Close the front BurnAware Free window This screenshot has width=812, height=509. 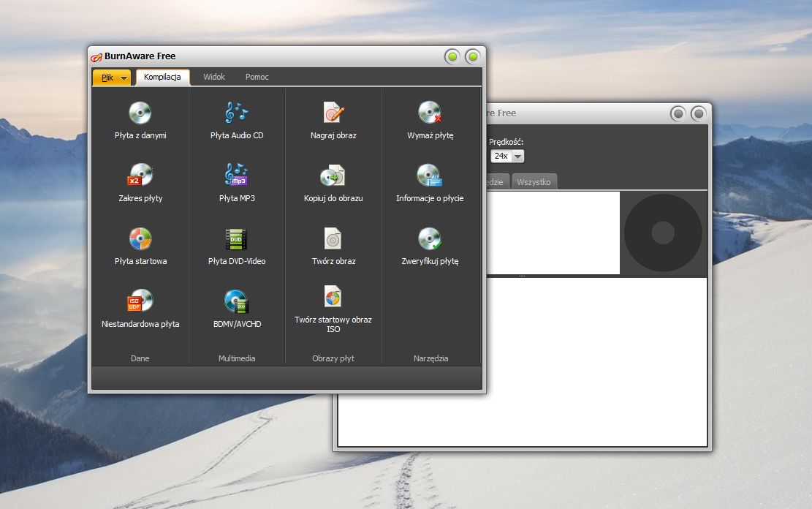point(472,56)
